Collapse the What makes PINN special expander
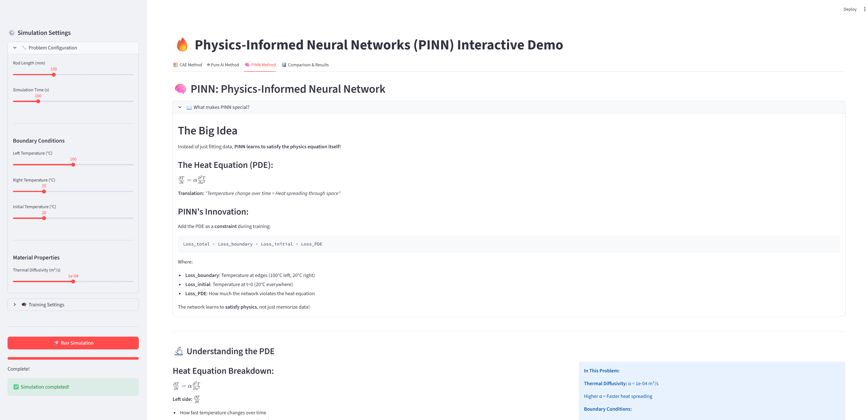Image resolution: width=868 pixels, height=420 pixels. click(x=180, y=107)
